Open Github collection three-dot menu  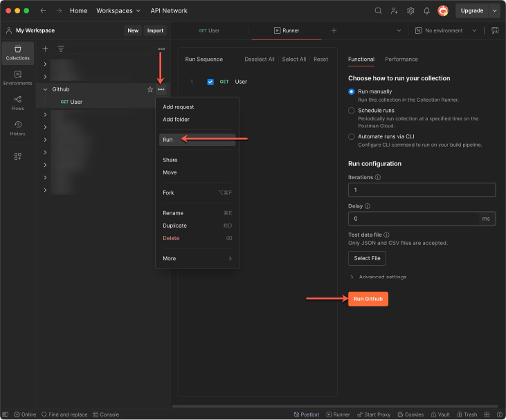(x=161, y=89)
